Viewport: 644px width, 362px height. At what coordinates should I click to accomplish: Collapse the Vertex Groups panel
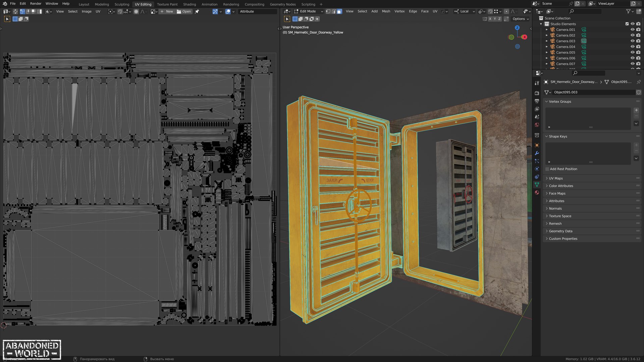coord(592,102)
